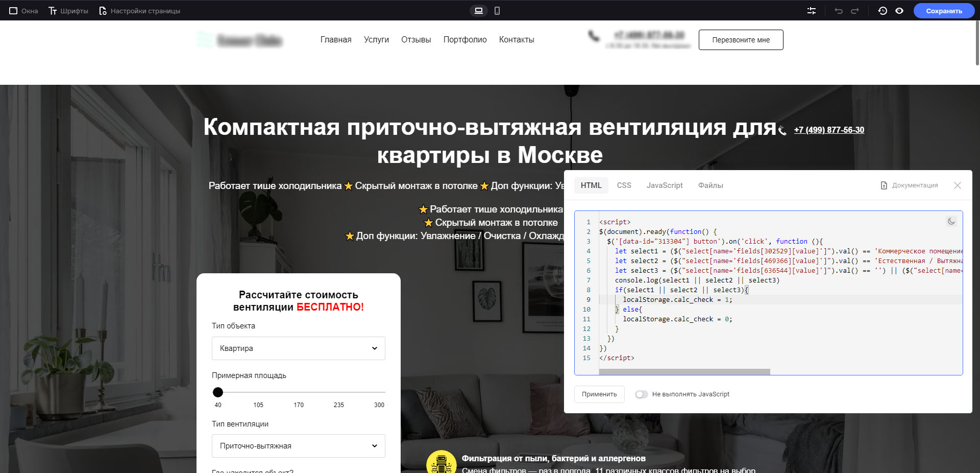Open the Портфолио navigation link

point(465,40)
